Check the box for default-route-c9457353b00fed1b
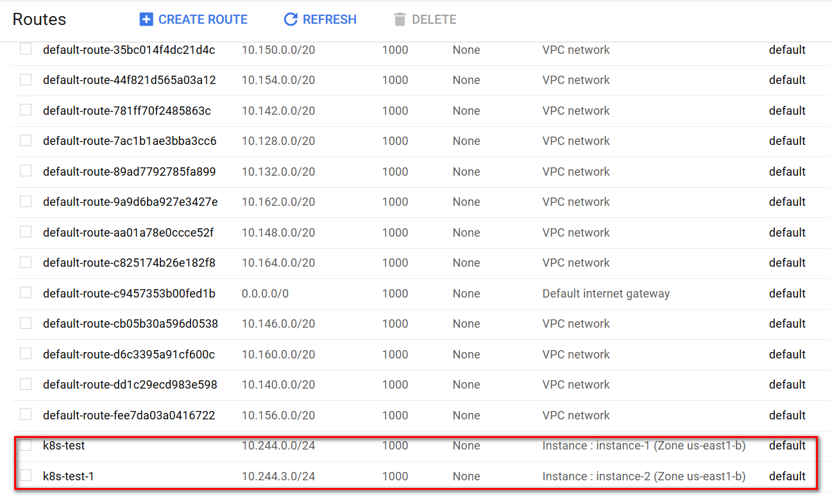832x504 pixels. pyautogui.click(x=26, y=292)
